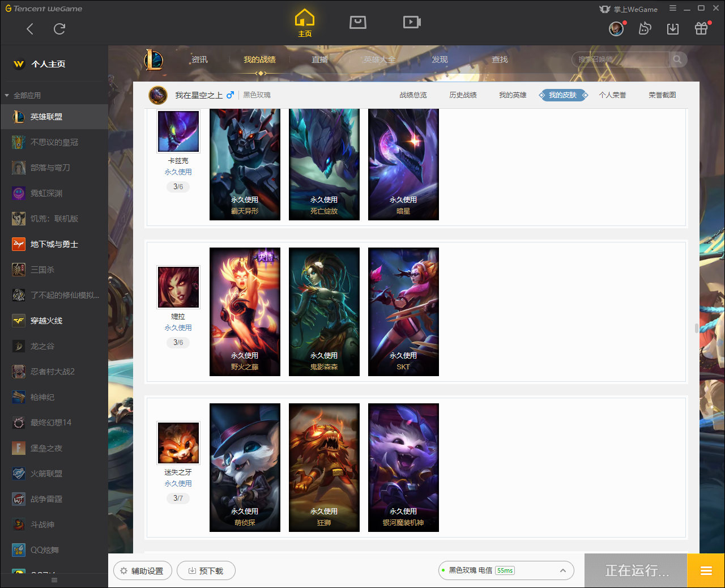Viewport: 725px width, 588px height.
Task: View the 暗星 skin card
Action: tap(403, 164)
